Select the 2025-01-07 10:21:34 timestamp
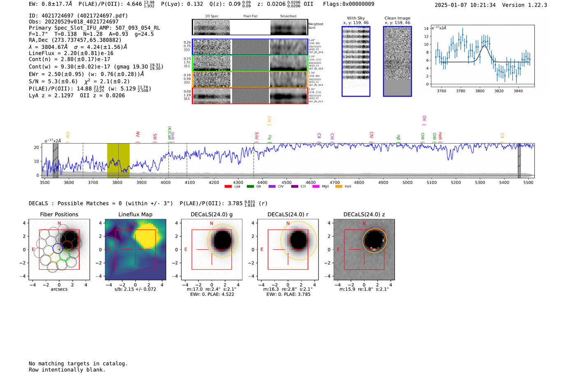This screenshot has height=392, width=576. [x=465, y=5]
